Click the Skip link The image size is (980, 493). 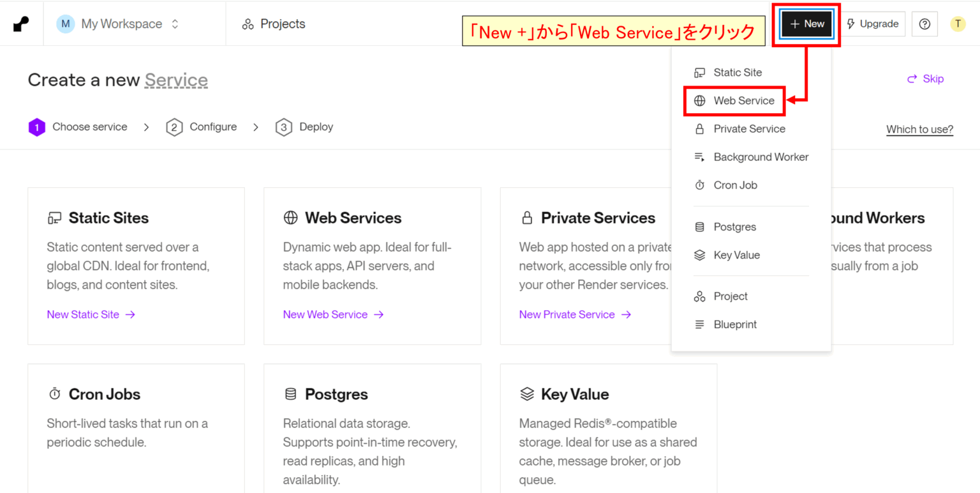[x=925, y=79]
